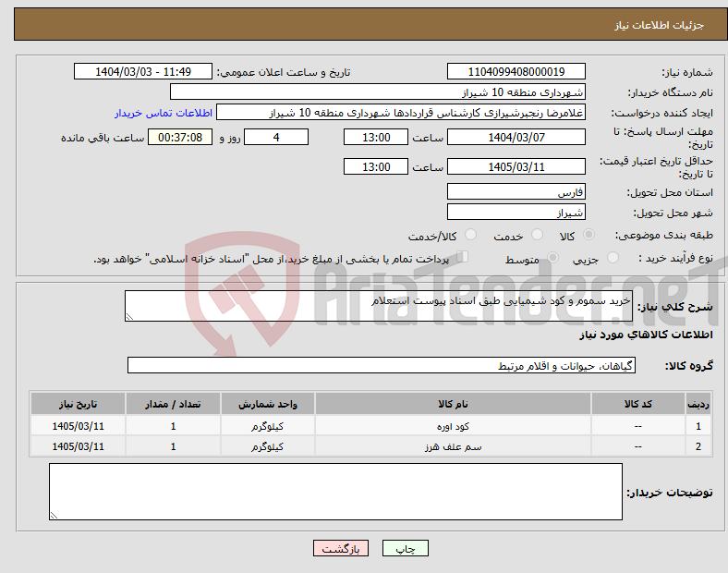Image resolution: width=728 pixels, height=573 pixels.
Task: Click the نام کالا column header
Action: click(453, 404)
